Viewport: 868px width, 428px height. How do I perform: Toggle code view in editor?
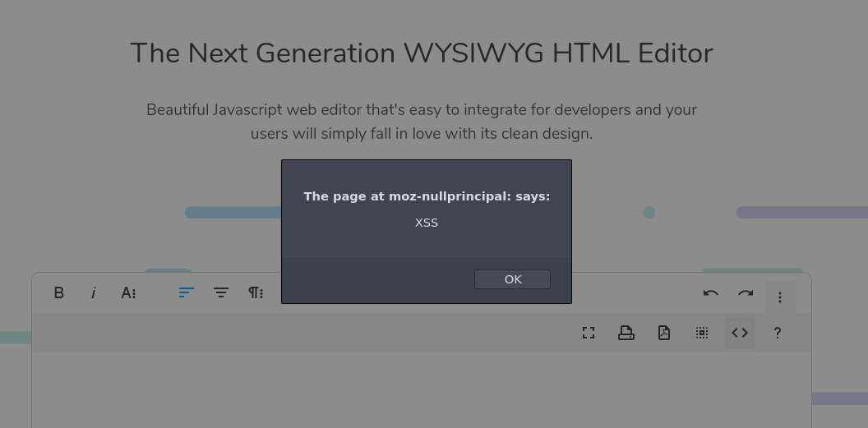coord(740,333)
